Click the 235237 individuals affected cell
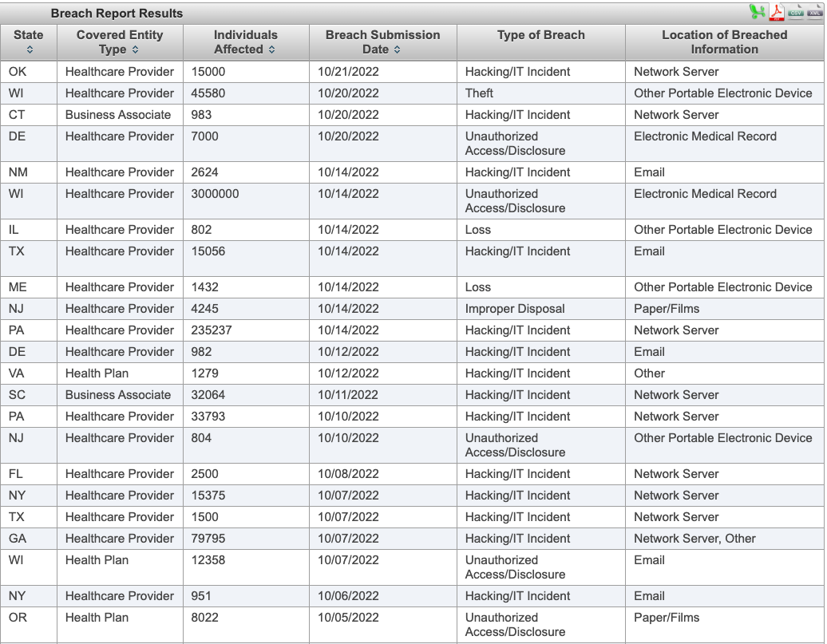827x644 pixels. [x=247, y=330]
